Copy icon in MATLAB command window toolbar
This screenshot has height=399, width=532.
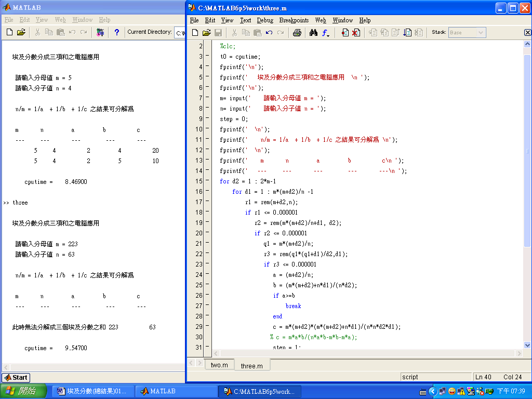coord(49,32)
